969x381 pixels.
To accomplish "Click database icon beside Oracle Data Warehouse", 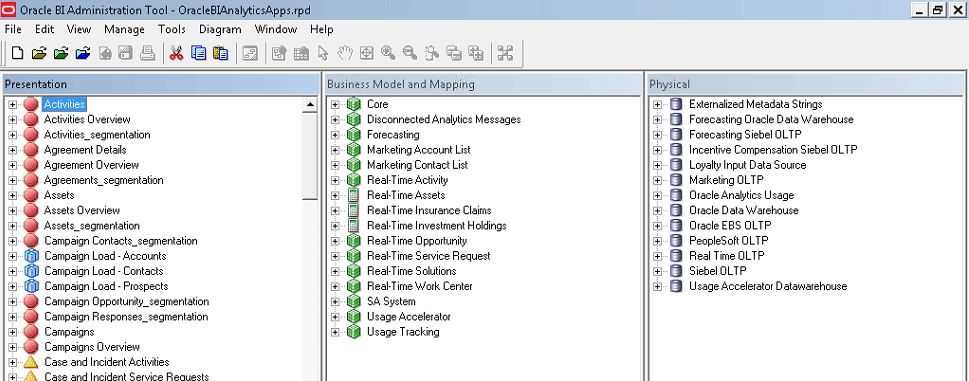I will click(676, 211).
